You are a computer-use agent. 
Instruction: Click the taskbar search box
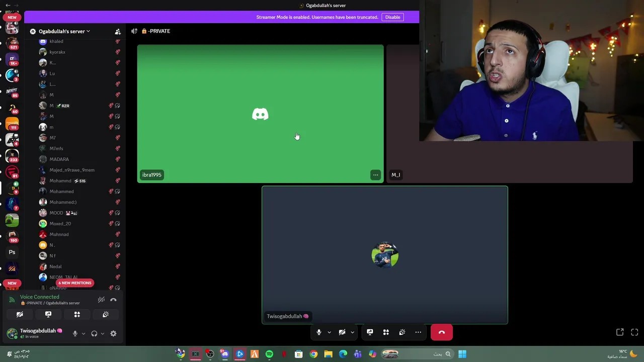[417, 354]
